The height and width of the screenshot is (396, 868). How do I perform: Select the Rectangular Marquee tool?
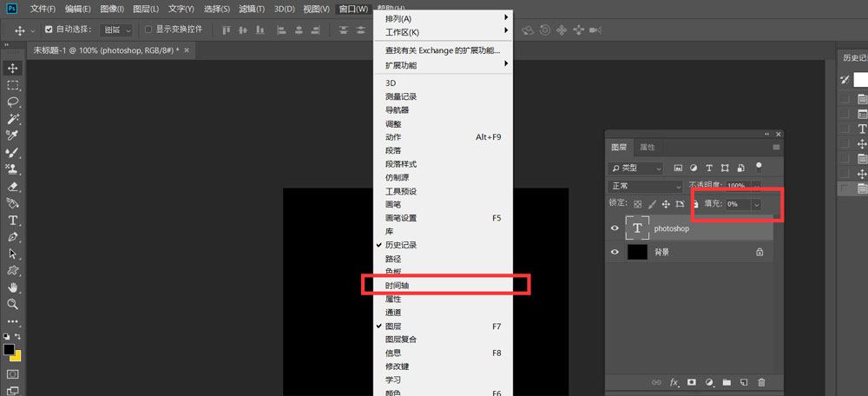[x=12, y=85]
